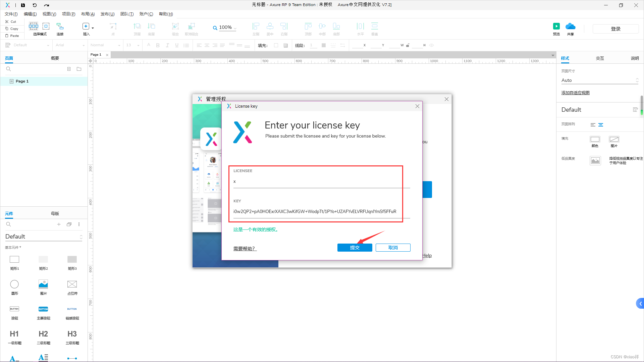Set page alignment to left
644x362 pixels.
pyautogui.click(x=593, y=125)
